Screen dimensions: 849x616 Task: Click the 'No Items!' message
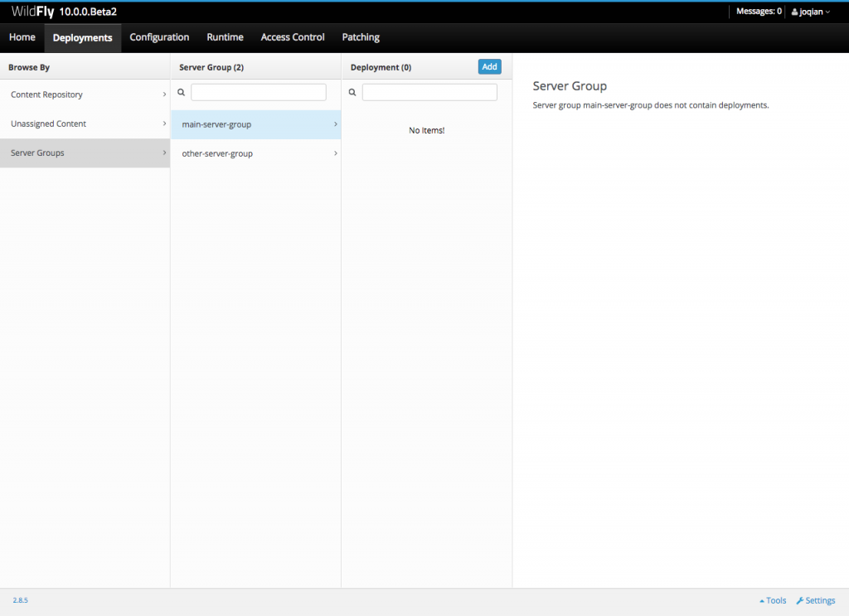427,130
